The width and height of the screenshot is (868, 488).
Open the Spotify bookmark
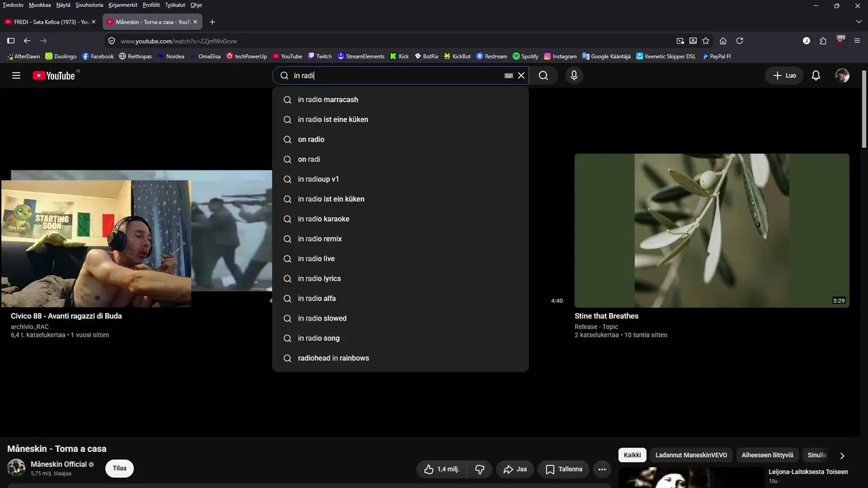526,56
